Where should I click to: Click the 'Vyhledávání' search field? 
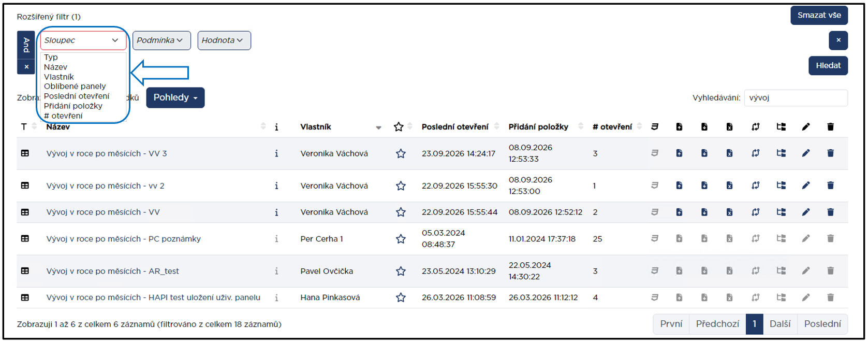tap(796, 98)
